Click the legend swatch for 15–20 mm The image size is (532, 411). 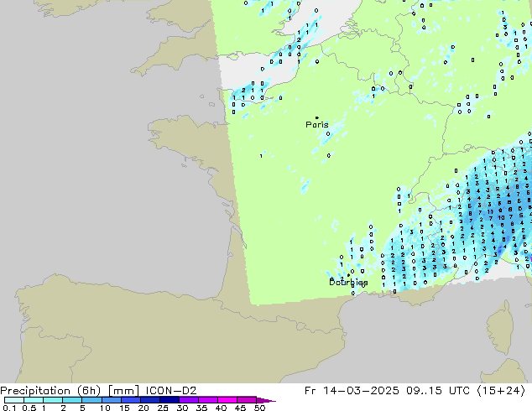[130, 400]
